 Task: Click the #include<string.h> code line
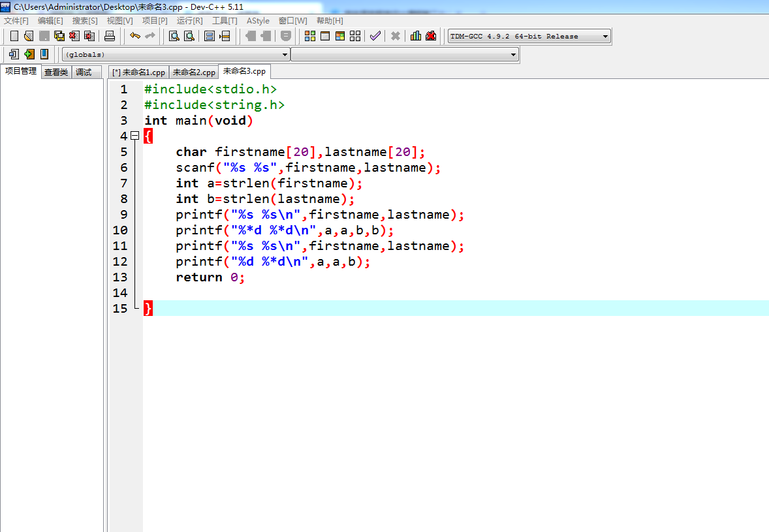pyautogui.click(x=214, y=105)
